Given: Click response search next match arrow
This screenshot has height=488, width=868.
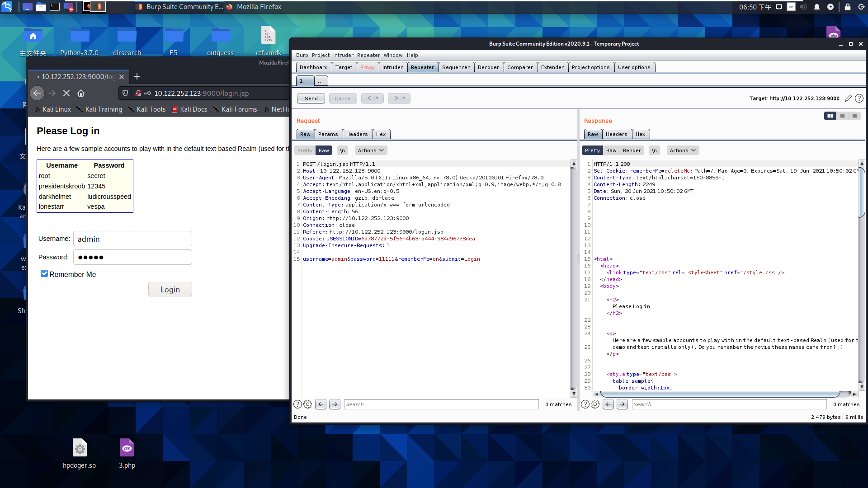Looking at the screenshot, I should [x=622, y=404].
